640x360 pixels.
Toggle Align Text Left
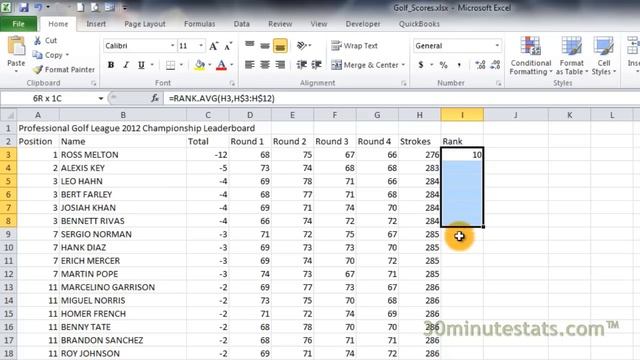(x=250, y=64)
